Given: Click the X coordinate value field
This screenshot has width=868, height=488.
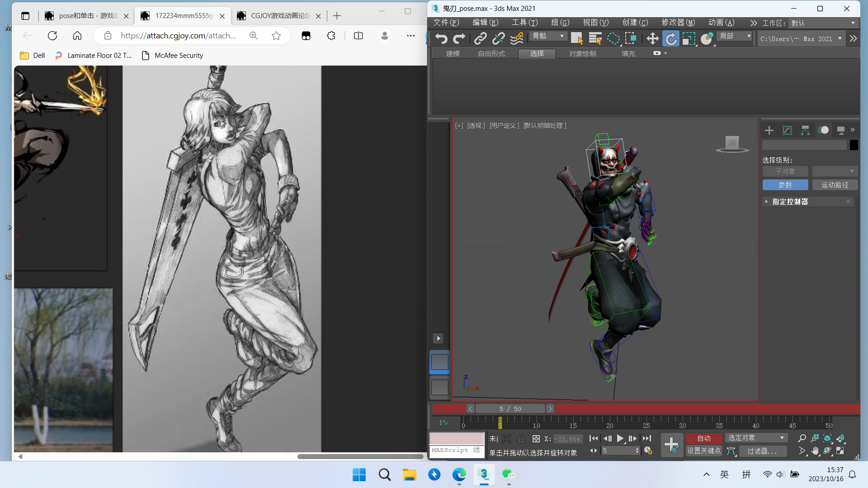Looking at the screenshot, I should [x=568, y=439].
